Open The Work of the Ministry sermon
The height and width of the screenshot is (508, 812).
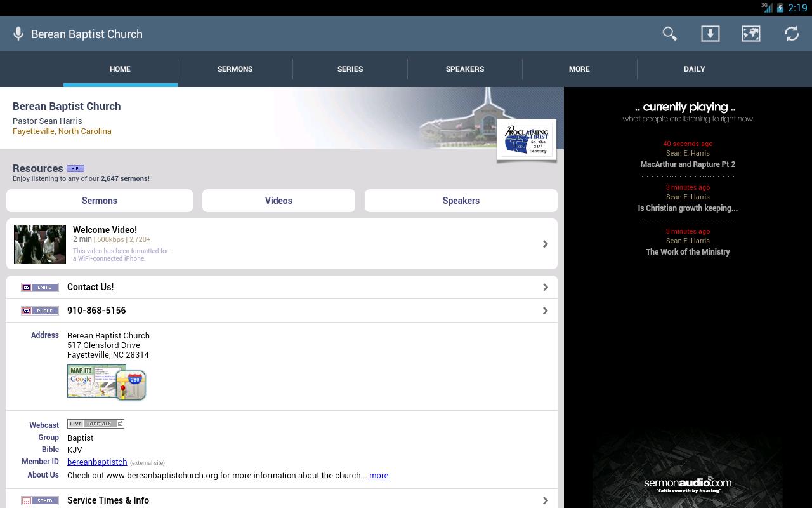(688, 252)
